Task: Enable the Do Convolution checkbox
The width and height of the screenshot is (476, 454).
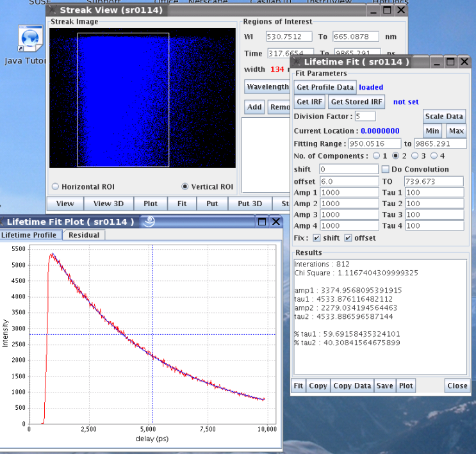Action: (385, 169)
